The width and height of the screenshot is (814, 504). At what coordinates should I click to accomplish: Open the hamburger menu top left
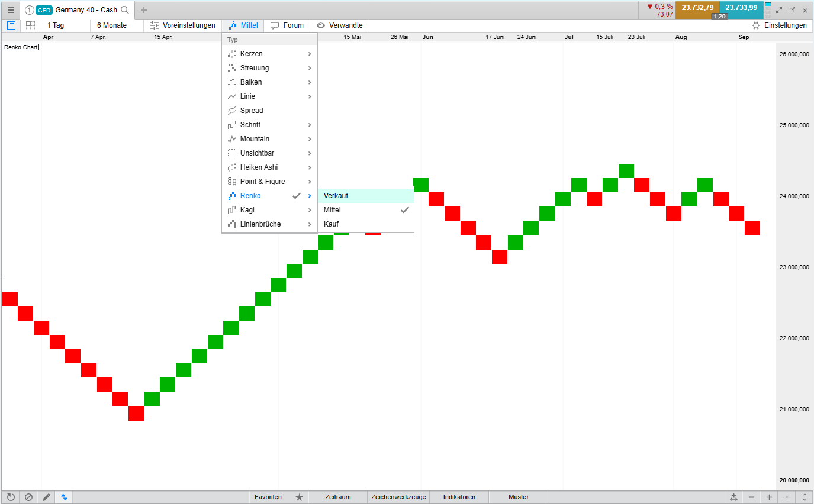click(x=10, y=10)
